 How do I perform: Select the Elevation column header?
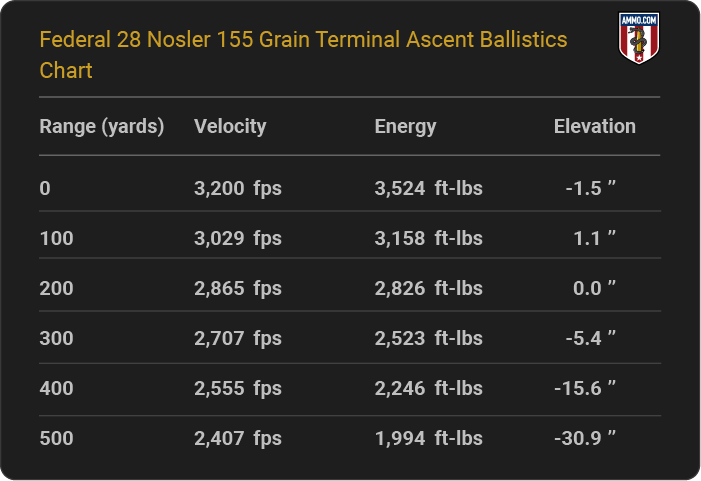coord(595,127)
